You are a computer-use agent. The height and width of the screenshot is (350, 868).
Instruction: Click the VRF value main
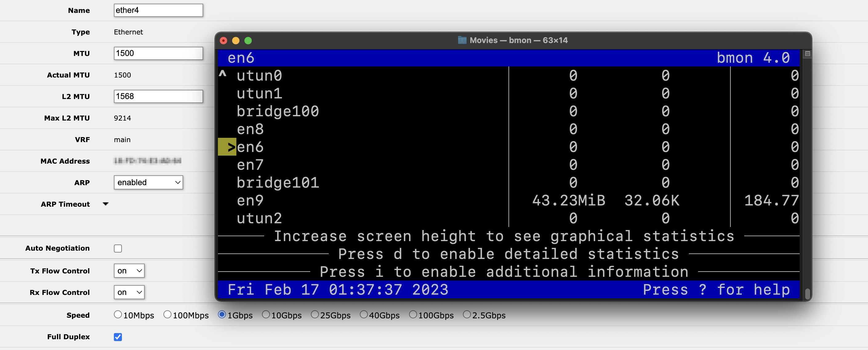coord(122,140)
